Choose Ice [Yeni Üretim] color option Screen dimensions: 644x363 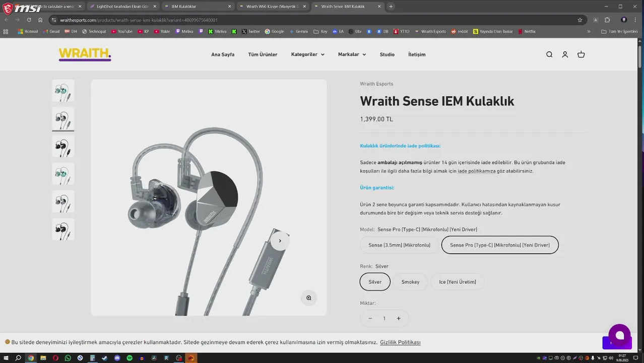tap(458, 282)
